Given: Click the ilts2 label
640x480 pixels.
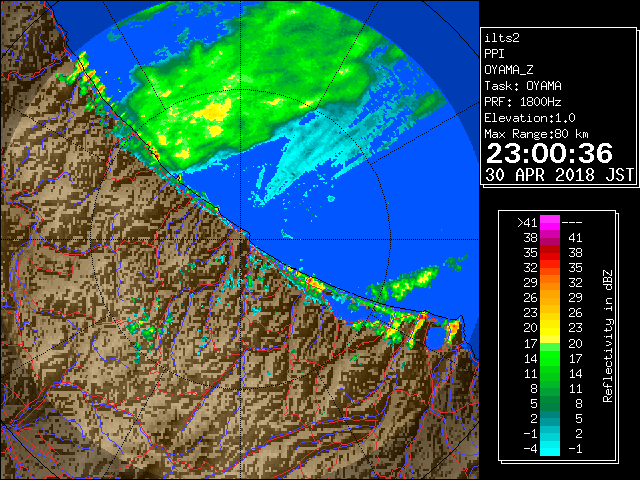Looking at the screenshot, I should point(502,38).
